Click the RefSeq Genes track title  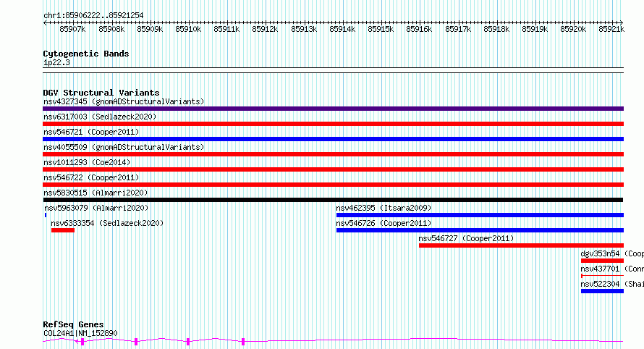(73, 325)
